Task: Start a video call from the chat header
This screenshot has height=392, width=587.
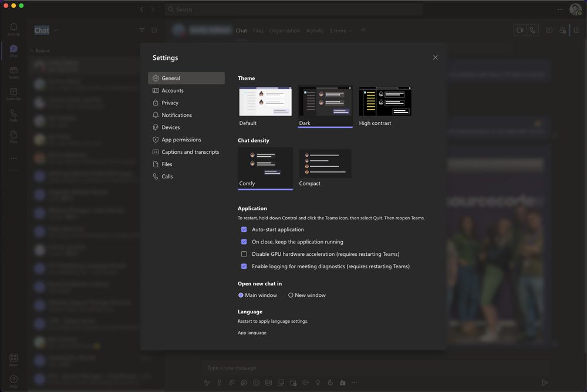Action: tap(520, 30)
